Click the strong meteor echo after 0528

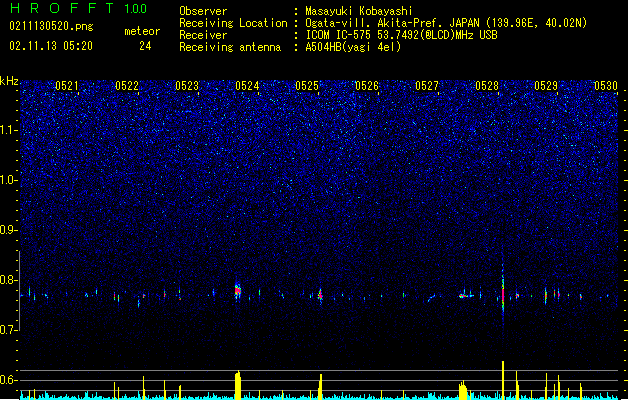pos(503,295)
